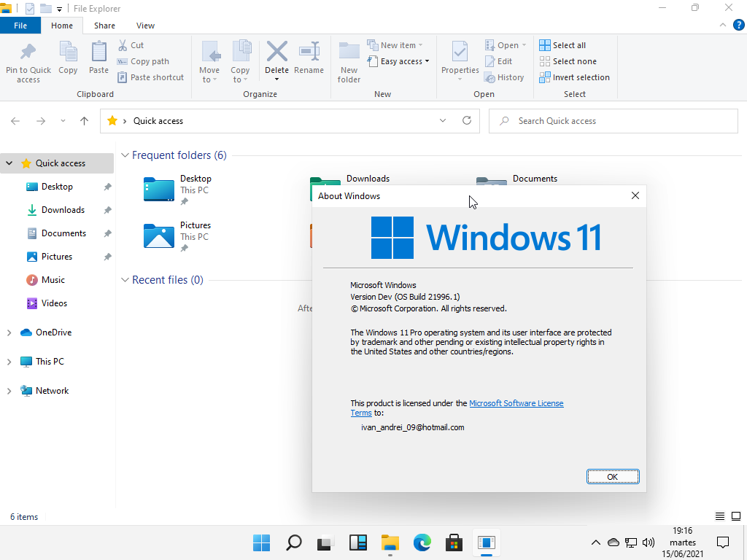The height and width of the screenshot is (560, 747).
Task: Switch to details view icon in status bar
Action: pyautogui.click(x=720, y=517)
